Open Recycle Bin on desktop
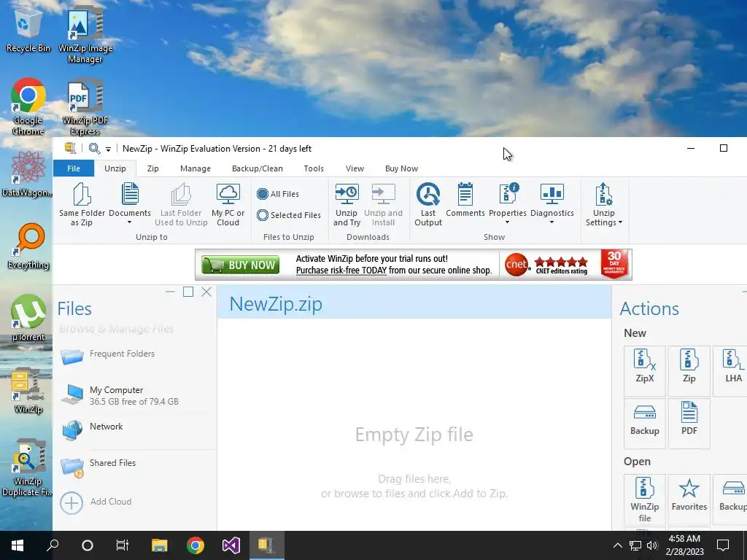 coord(28,29)
